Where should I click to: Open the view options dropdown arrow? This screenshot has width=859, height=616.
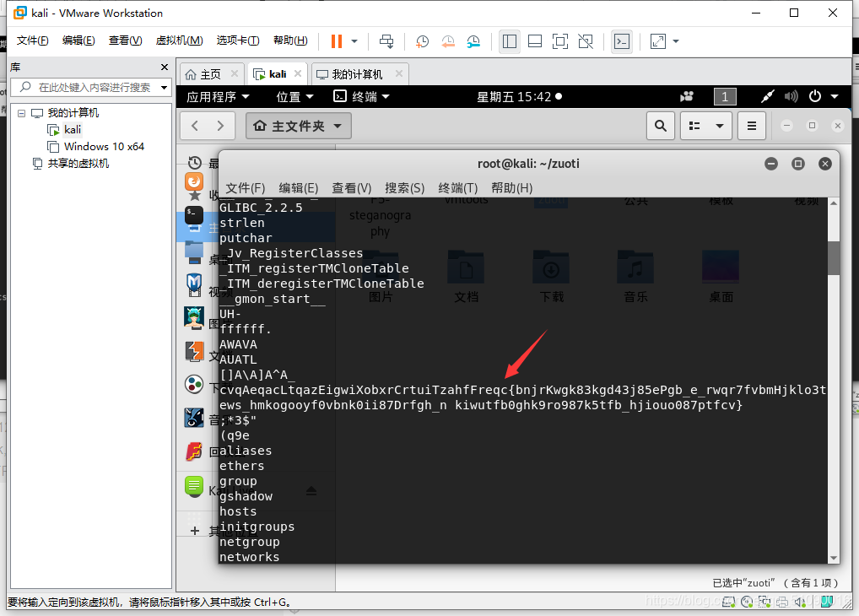point(720,126)
